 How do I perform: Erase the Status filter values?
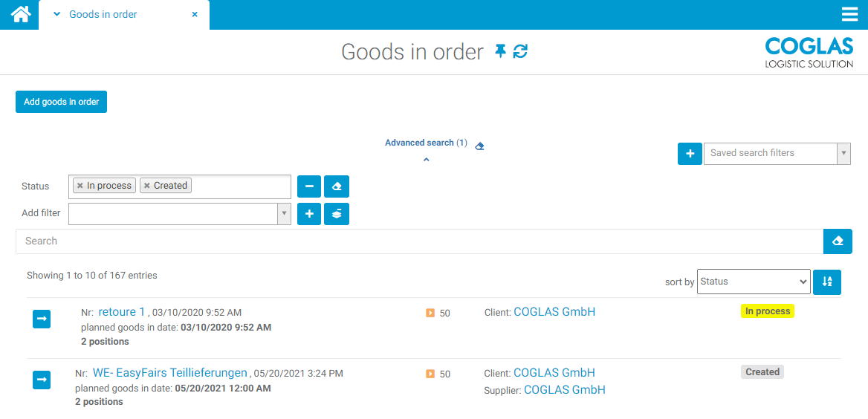[337, 186]
